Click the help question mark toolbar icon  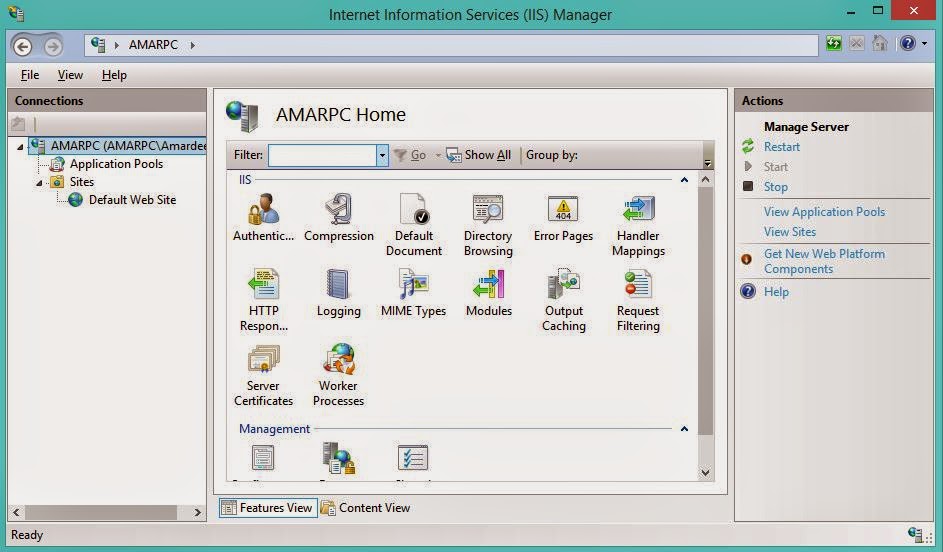click(x=908, y=43)
